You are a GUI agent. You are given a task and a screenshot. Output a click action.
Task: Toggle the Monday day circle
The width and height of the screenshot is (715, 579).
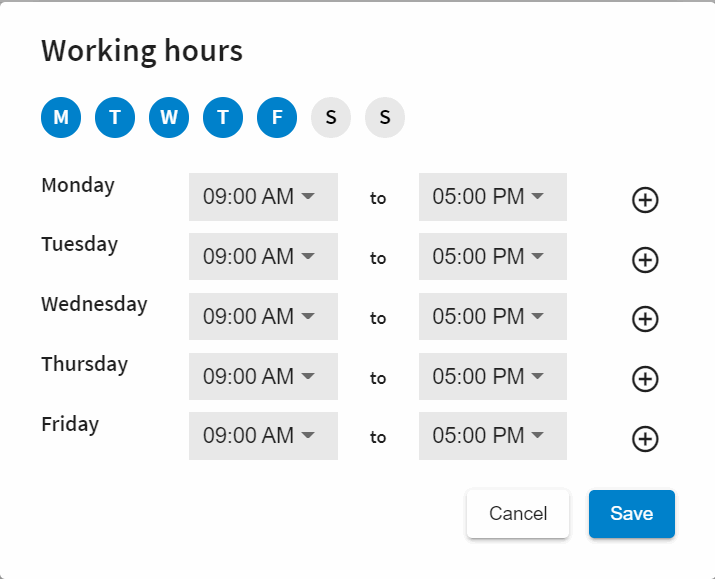click(x=61, y=117)
